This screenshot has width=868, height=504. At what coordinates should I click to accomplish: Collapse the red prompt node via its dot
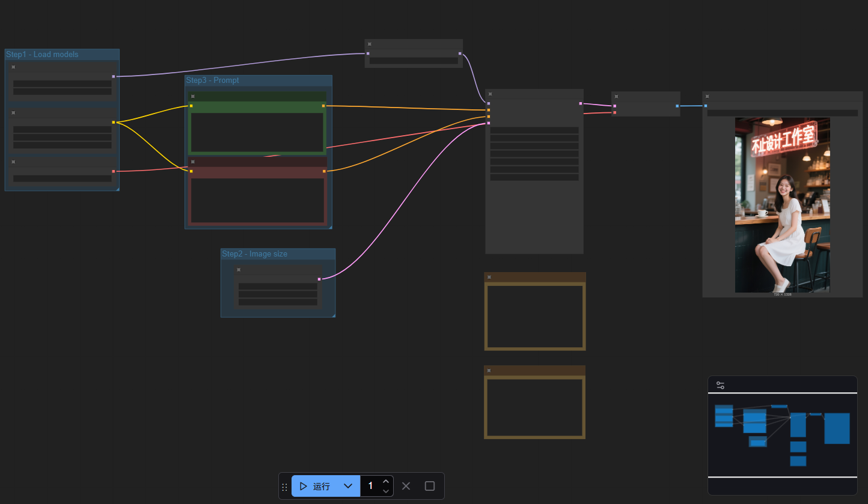(x=193, y=162)
